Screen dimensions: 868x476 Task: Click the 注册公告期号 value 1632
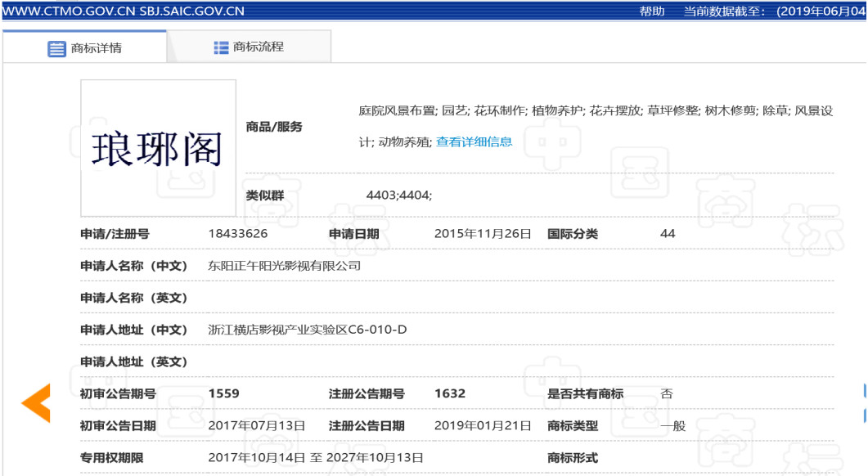coord(451,393)
